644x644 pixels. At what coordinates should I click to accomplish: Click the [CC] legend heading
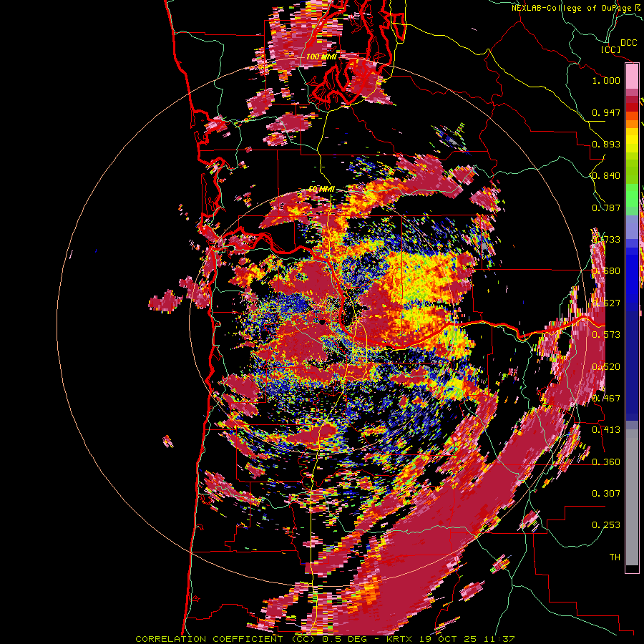click(x=611, y=49)
